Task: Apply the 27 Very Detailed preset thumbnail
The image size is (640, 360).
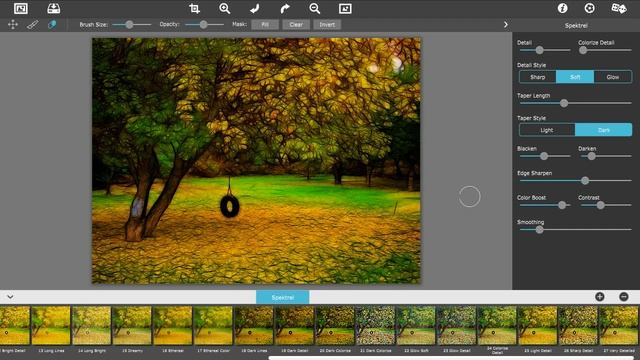Action: point(619,326)
